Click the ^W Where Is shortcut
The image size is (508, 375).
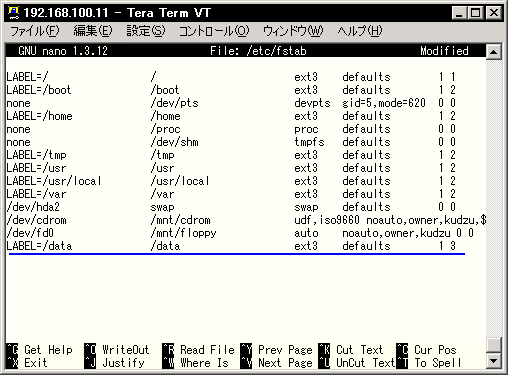pos(195,363)
